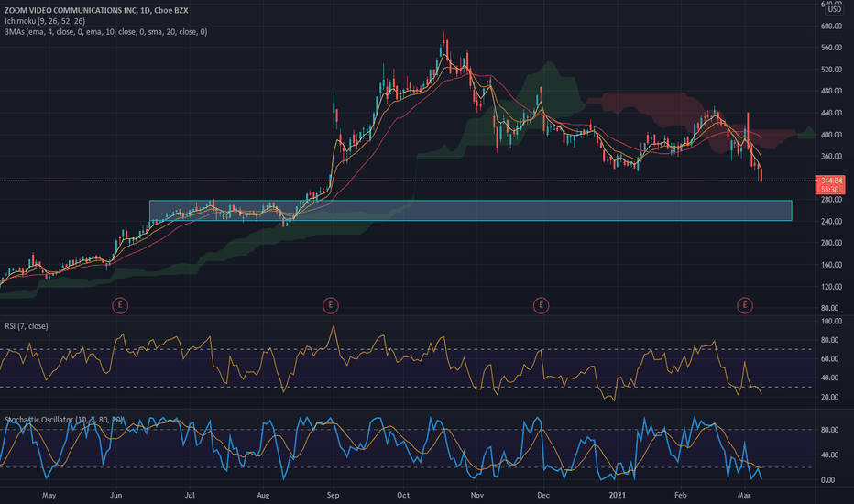This screenshot has height=504, width=854.
Task: Click the 200.00 price axis label
Action: pyautogui.click(x=831, y=243)
